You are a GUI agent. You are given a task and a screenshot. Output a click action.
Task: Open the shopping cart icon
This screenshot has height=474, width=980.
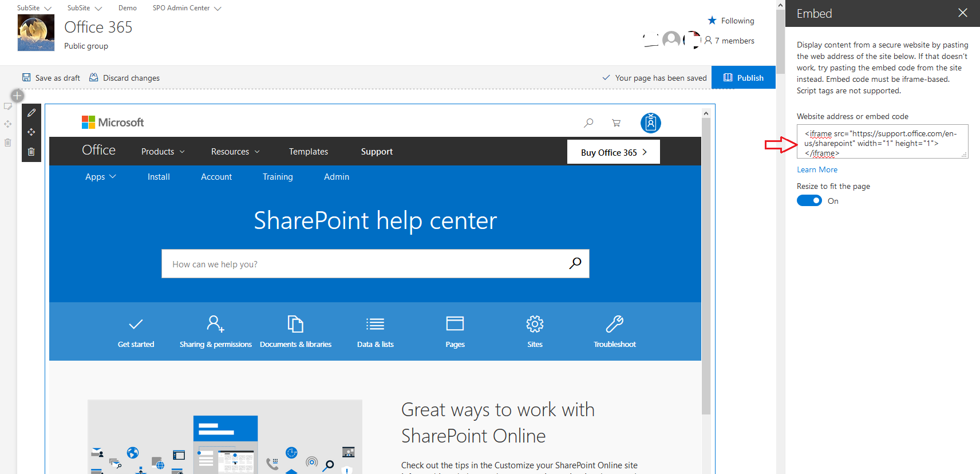pos(617,123)
